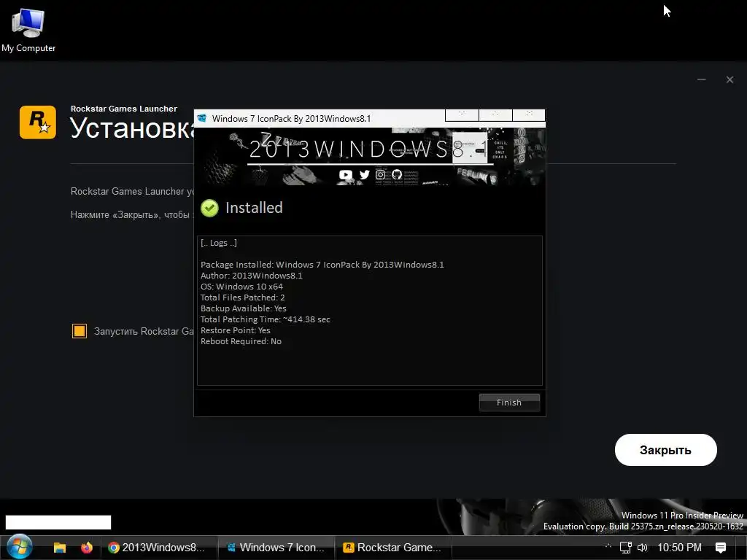Screen dimensions: 747x560
Task: Maximize the Windows 7 IconPack window
Action: pyautogui.click(x=495, y=114)
